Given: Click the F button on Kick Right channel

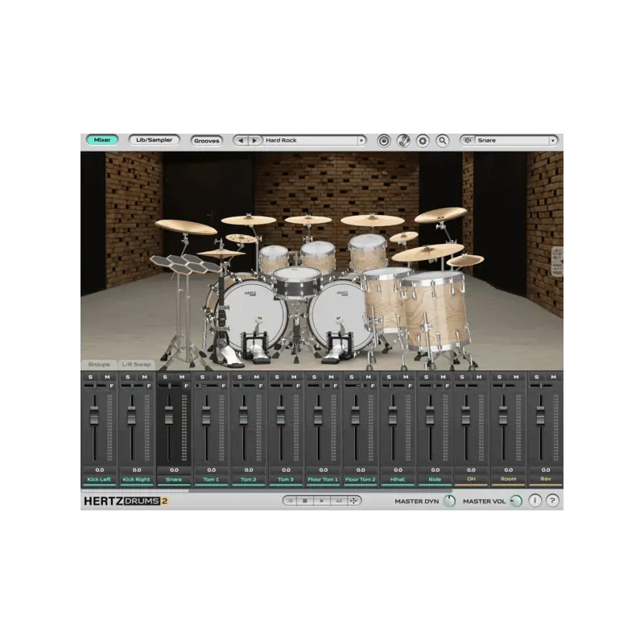Looking at the screenshot, I should point(149,386).
